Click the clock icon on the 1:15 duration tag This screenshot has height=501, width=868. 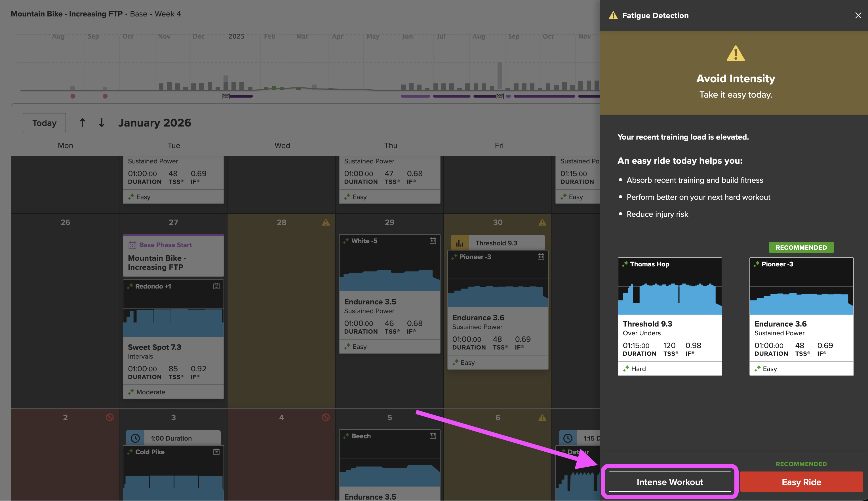pyautogui.click(x=568, y=438)
